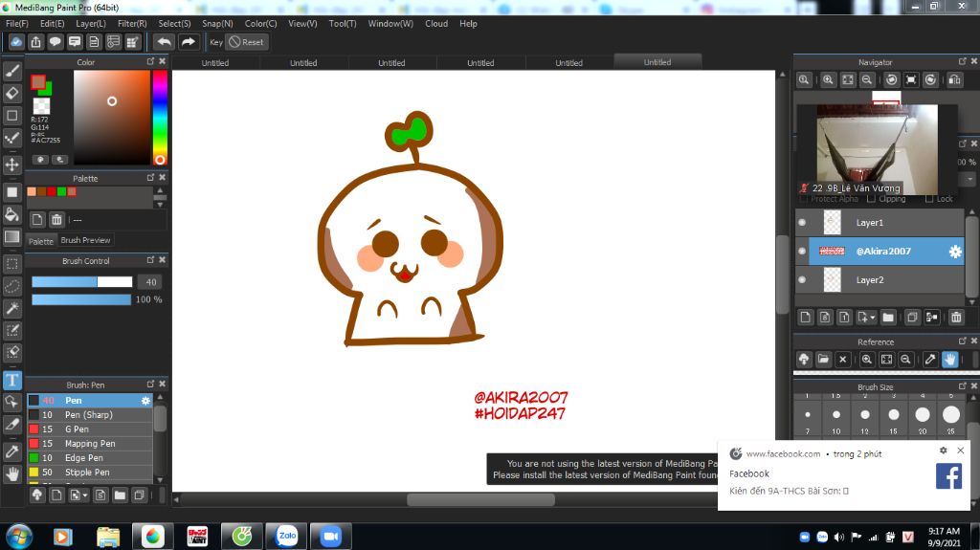This screenshot has width=980, height=550.
Task: Adjust the opacity slider at 100%
Action: [81, 299]
